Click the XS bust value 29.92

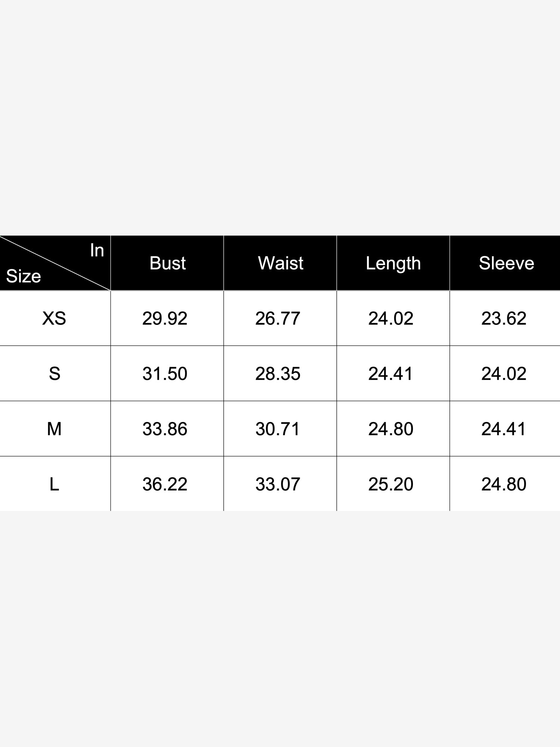click(165, 319)
